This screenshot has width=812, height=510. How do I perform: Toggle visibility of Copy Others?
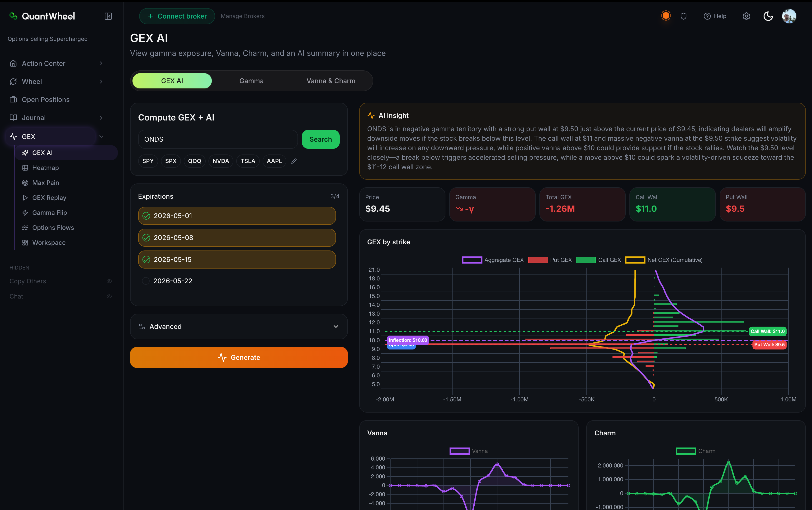click(109, 281)
